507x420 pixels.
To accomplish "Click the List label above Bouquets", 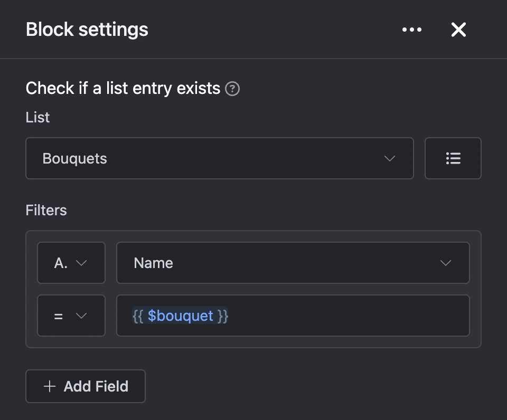I will click(38, 117).
